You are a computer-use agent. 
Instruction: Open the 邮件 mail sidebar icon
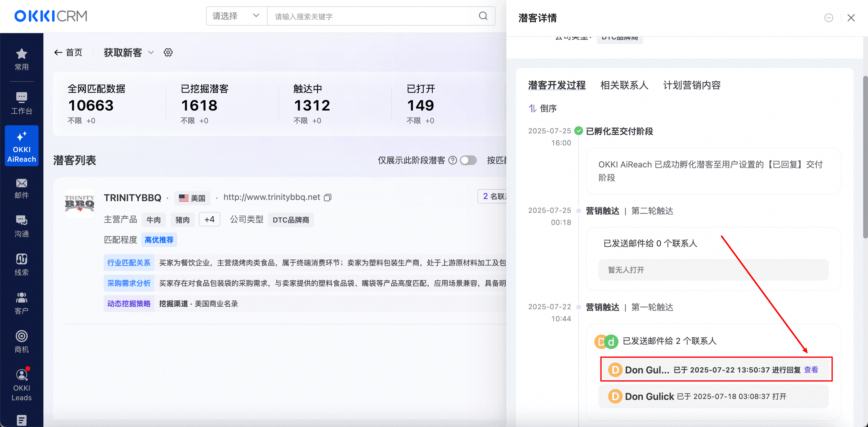pyautogui.click(x=22, y=183)
